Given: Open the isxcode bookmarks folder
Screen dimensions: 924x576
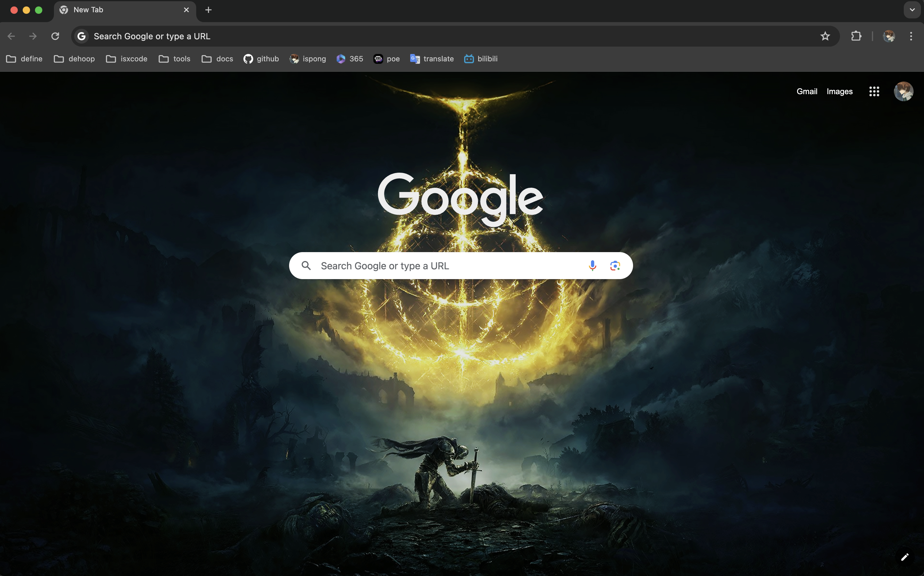Looking at the screenshot, I should (127, 59).
